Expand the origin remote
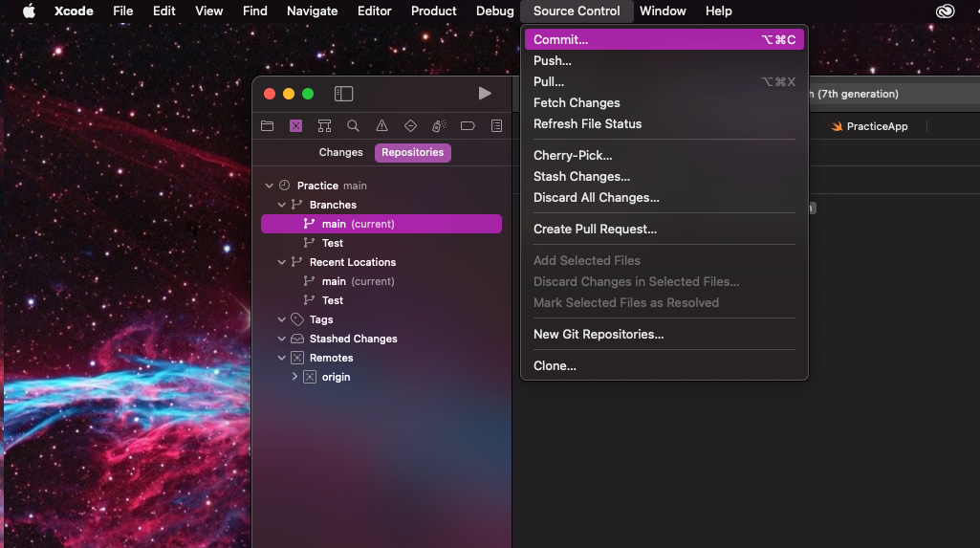 coord(294,377)
